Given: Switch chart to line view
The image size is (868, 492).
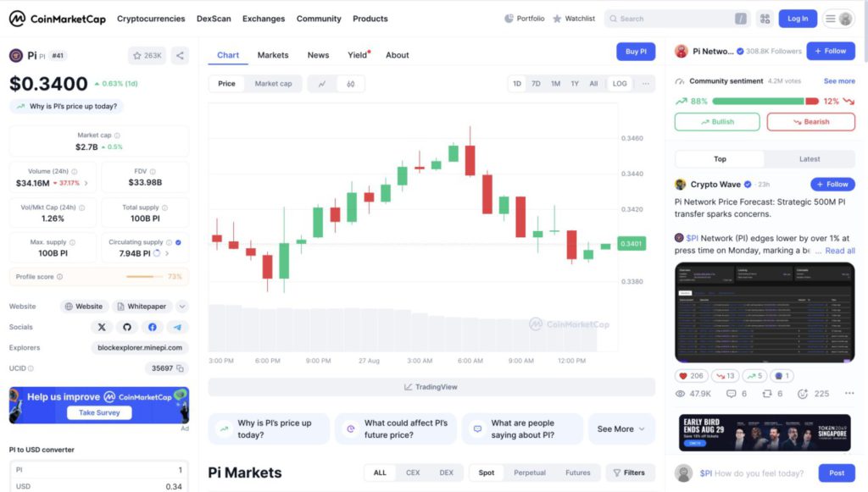Looking at the screenshot, I should (322, 84).
